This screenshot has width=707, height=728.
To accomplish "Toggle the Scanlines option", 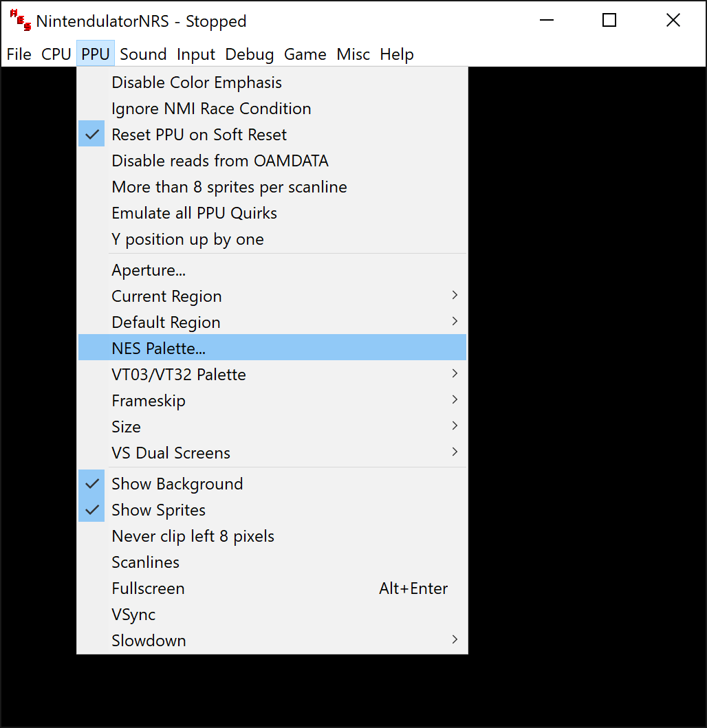I will [x=272, y=562].
